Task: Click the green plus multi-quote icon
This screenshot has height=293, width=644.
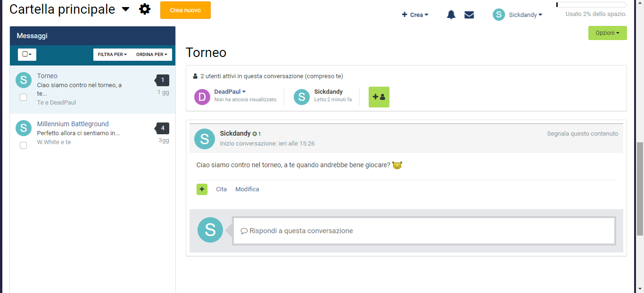Action: pyautogui.click(x=202, y=189)
